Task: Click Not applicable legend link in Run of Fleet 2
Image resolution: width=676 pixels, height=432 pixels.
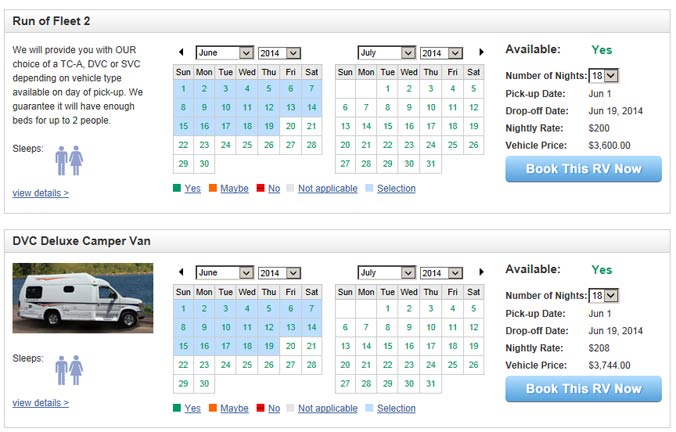Action: (328, 188)
